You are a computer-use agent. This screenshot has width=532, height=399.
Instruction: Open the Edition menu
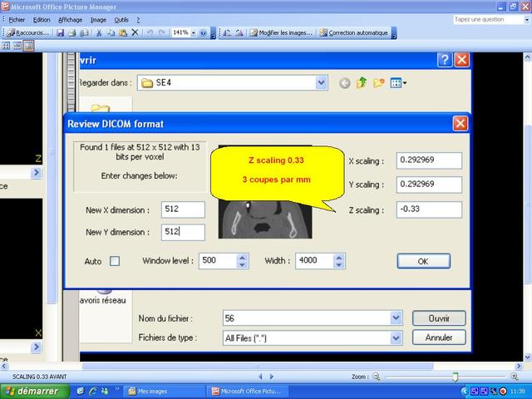pyautogui.click(x=42, y=20)
